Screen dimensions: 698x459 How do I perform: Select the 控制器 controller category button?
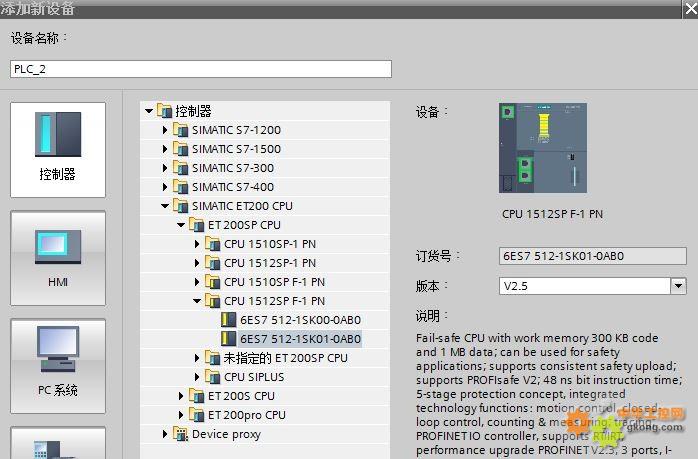click(x=58, y=150)
